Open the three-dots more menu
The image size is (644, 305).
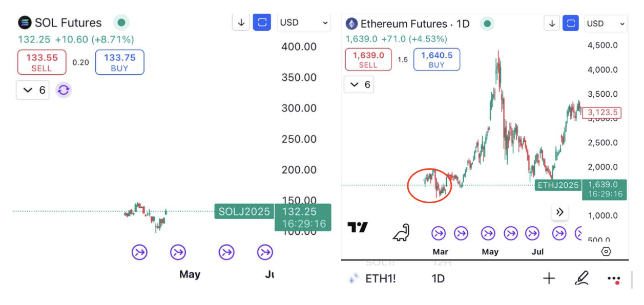point(614,279)
